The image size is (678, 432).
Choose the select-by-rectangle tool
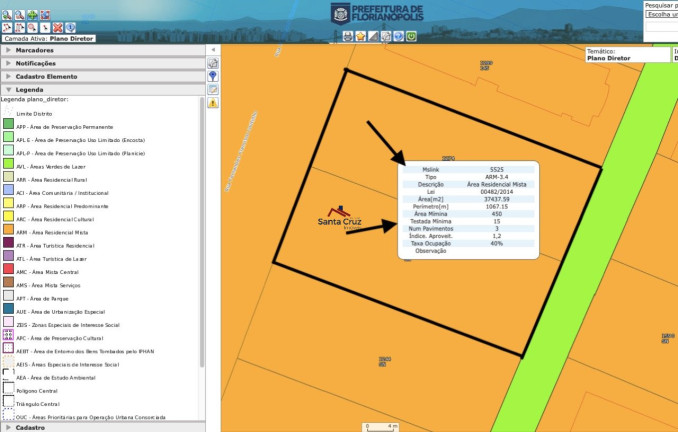click(20, 28)
